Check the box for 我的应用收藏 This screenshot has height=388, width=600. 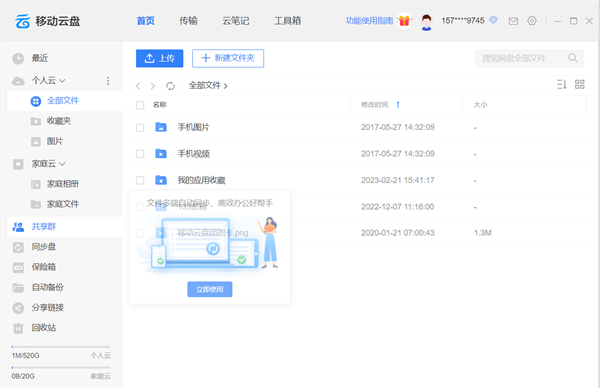(x=140, y=180)
